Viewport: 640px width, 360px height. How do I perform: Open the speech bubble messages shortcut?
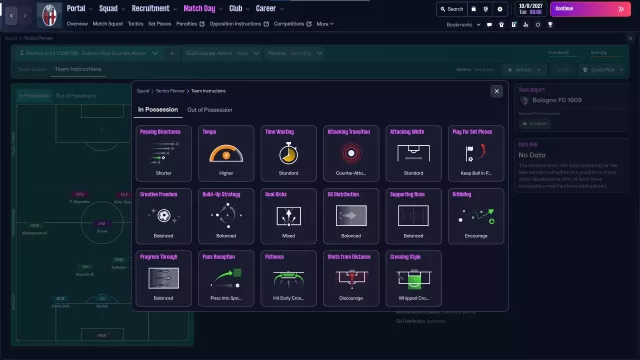click(489, 24)
